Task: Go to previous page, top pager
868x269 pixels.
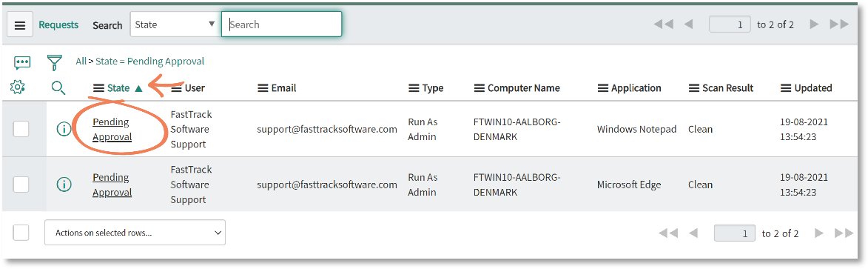Action: pos(689,24)
